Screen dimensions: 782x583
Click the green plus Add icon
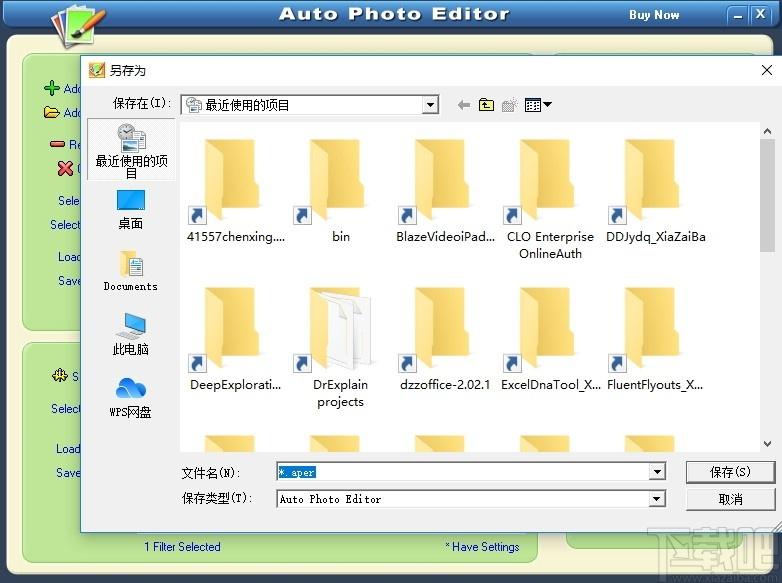click(x=52, y=88)
